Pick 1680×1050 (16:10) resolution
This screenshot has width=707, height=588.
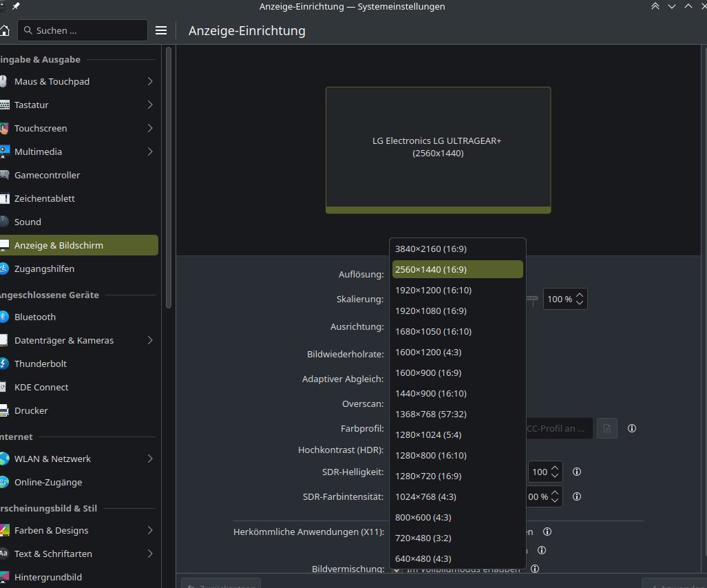coord(457,331)
